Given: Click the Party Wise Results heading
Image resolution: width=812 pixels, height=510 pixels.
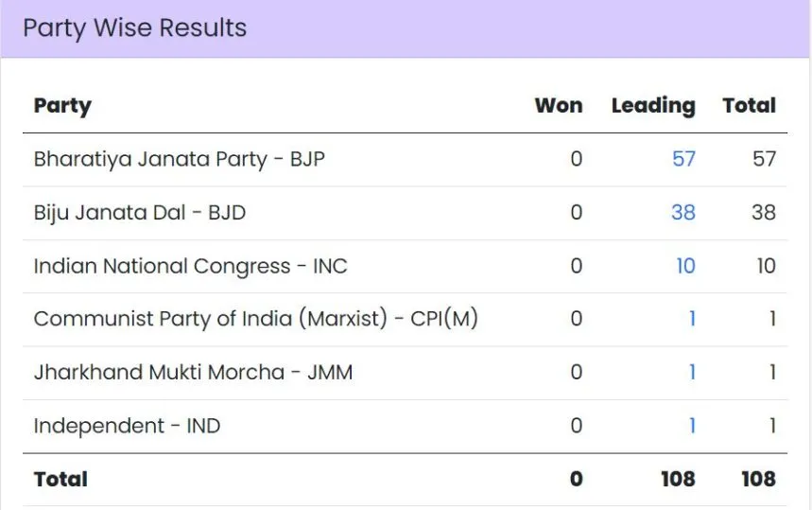Looking at the screenshot, I should [134, 27].
